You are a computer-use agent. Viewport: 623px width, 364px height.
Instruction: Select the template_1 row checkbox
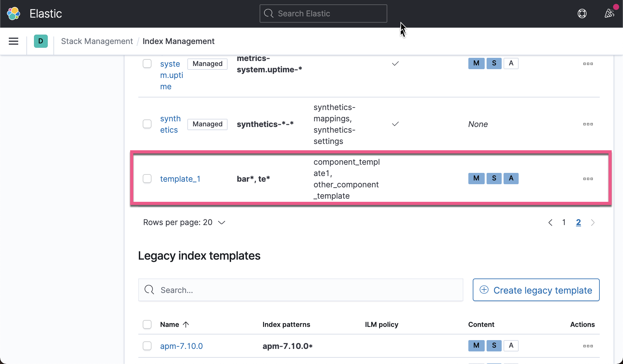click(x=147, y=178)
